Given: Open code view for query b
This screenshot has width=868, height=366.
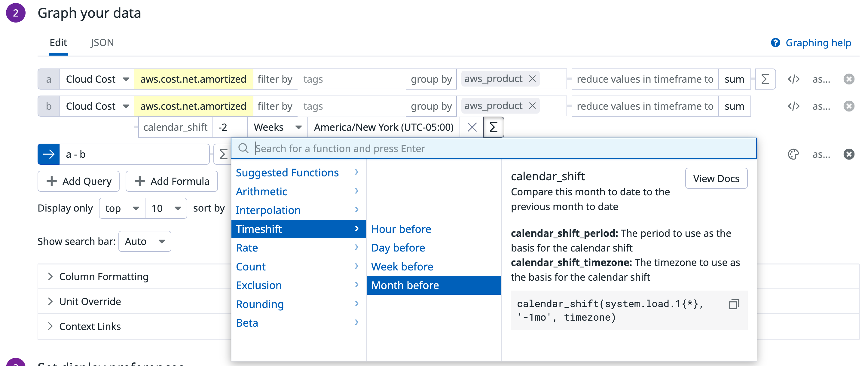Looking at the screenshot, I should tap(793, 106).
